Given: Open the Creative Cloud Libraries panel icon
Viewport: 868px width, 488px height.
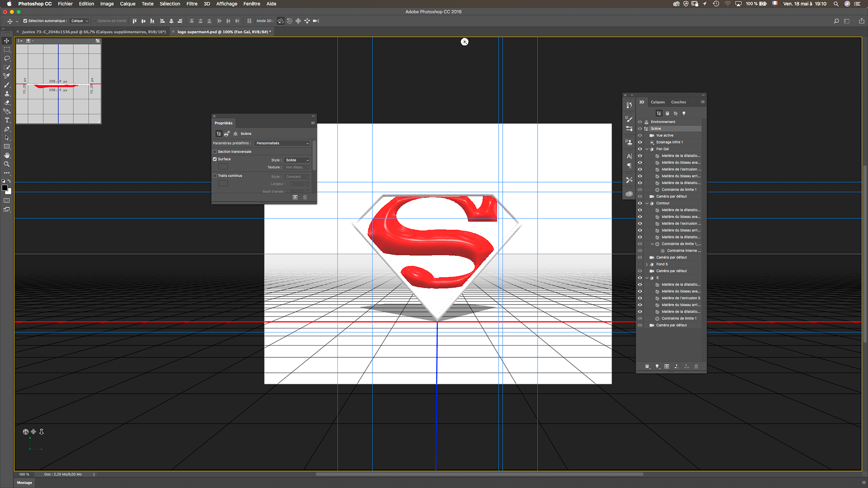Looking at the screenshot, I should pyautogui.click(x=629, y=194).
